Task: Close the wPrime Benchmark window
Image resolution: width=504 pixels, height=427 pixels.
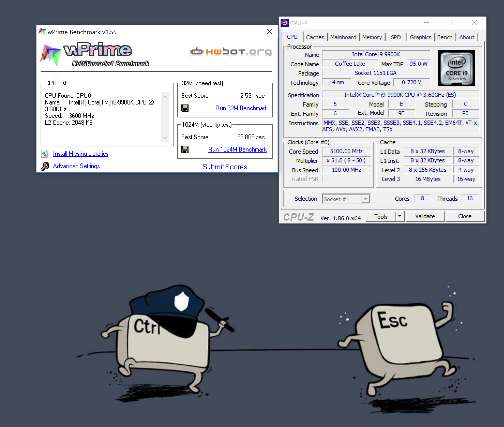Action: (x=269, y=32)
